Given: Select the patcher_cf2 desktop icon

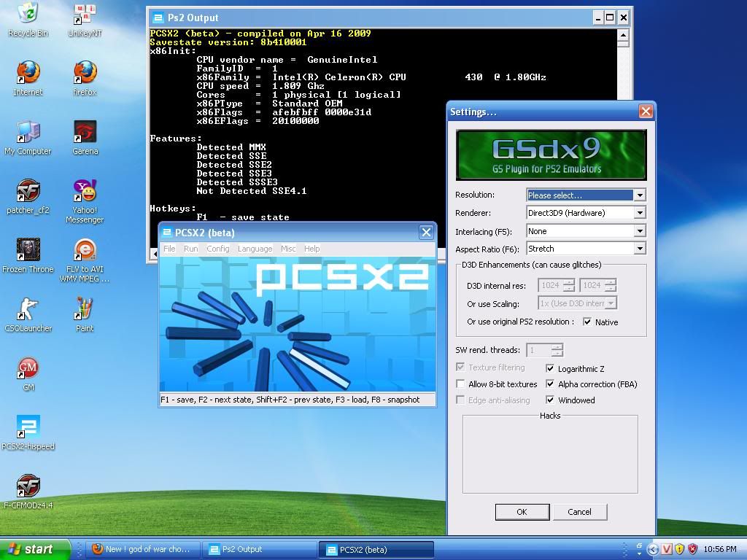Looking at the screenshot, I should [x=28, y=192].
